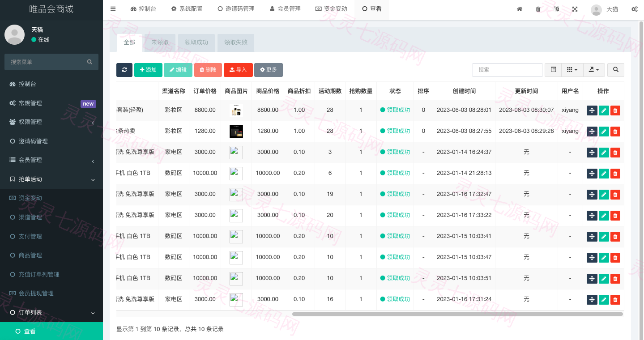Viewport: 644px width, 340px height.
Task: Open the export data dropdown
Action: pos(594,70)
